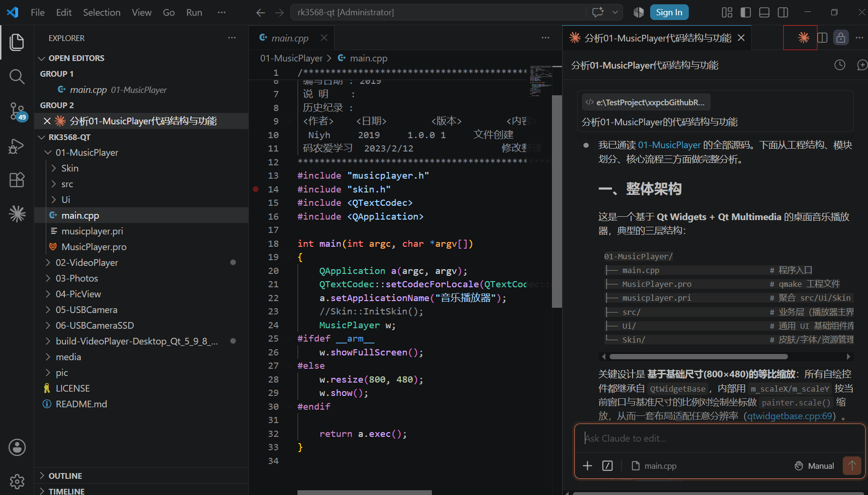Open the Selection menu
Image resolution: width=868 pixels, height=495 pixels.
click(x=102, y=12)
